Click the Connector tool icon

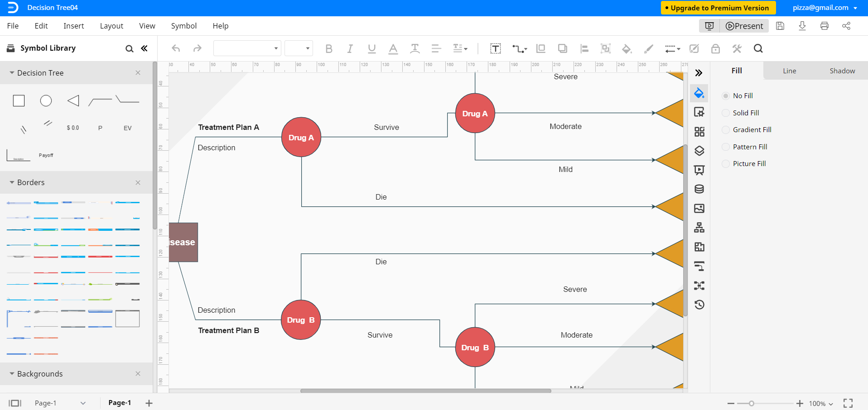[519, 48]
